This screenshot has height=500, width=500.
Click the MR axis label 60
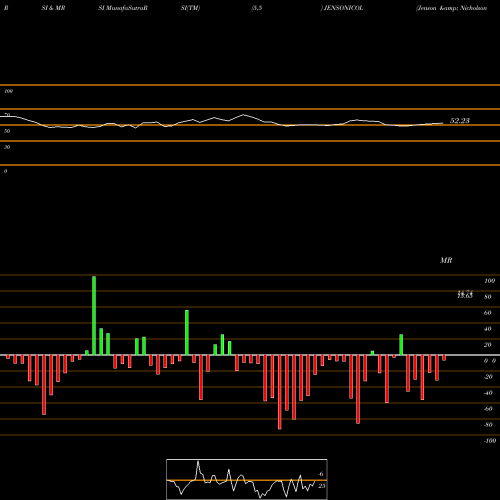pyautogui.click(x=488, y=313)
